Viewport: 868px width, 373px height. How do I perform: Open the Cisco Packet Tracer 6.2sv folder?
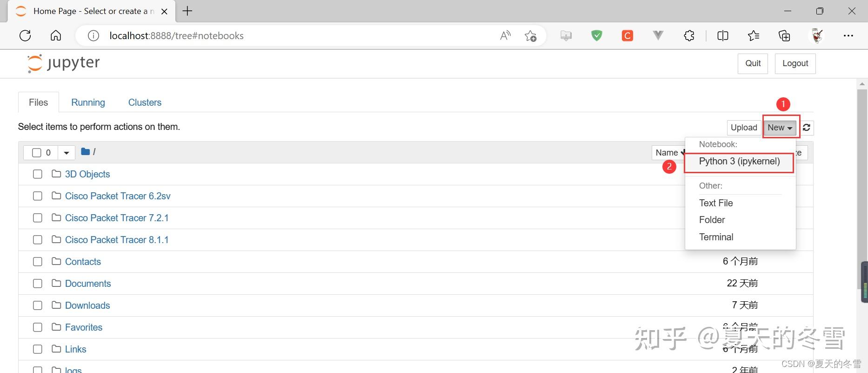118,196
